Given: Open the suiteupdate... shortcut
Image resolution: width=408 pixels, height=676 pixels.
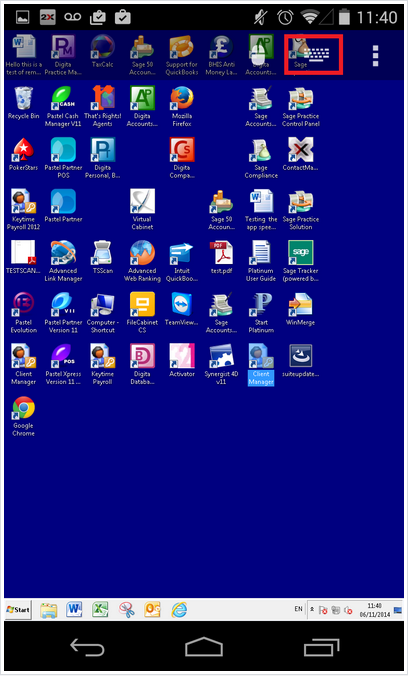Looking at the screenshot, I should 301,361.
